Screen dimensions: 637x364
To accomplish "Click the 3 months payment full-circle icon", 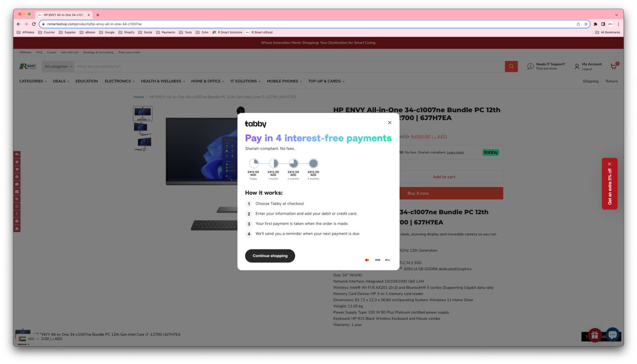I will point(313,163).
